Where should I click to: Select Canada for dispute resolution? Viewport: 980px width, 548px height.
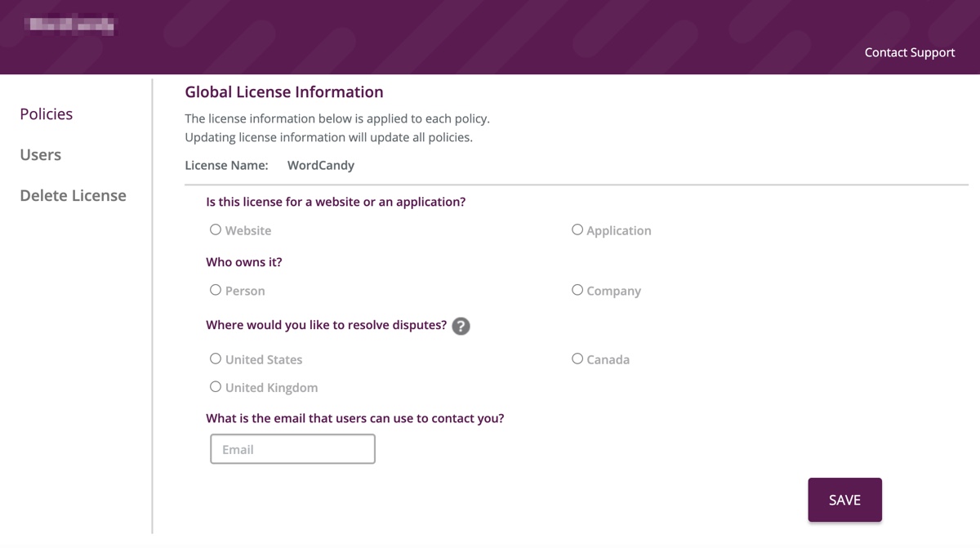tap(577, 359)
